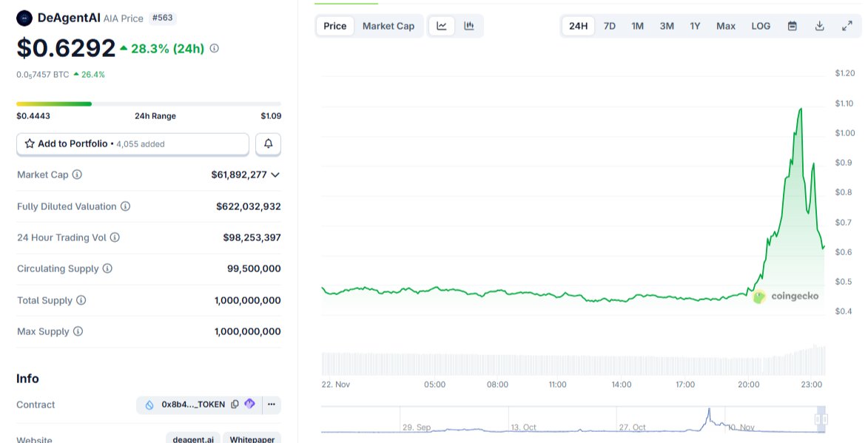
Task: Open the contract more-options menu
Action: click(271, 405)
